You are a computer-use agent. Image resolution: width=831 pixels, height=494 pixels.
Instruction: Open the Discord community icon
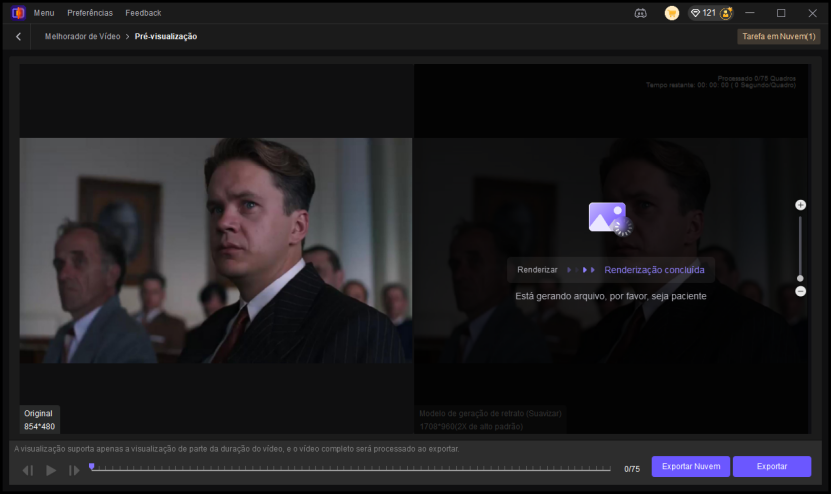(x=641, y=13)
